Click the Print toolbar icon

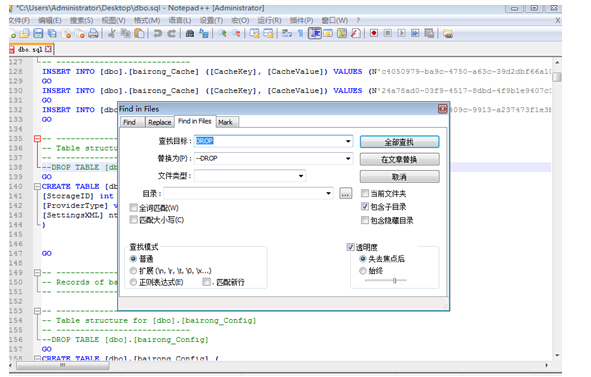pyautogui.click(x=93, y=34)
